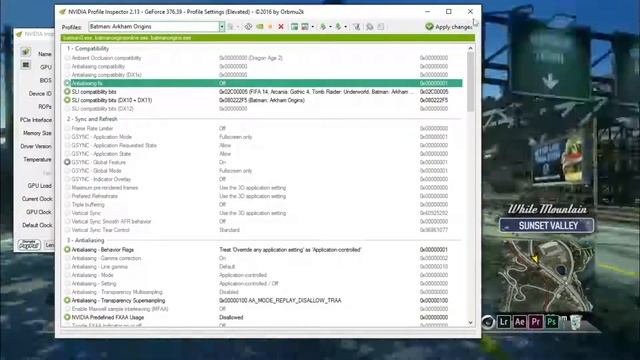640x360 pixels.
Task: Select the highlighted Antialiasing fix row
Action: [263, 83]
